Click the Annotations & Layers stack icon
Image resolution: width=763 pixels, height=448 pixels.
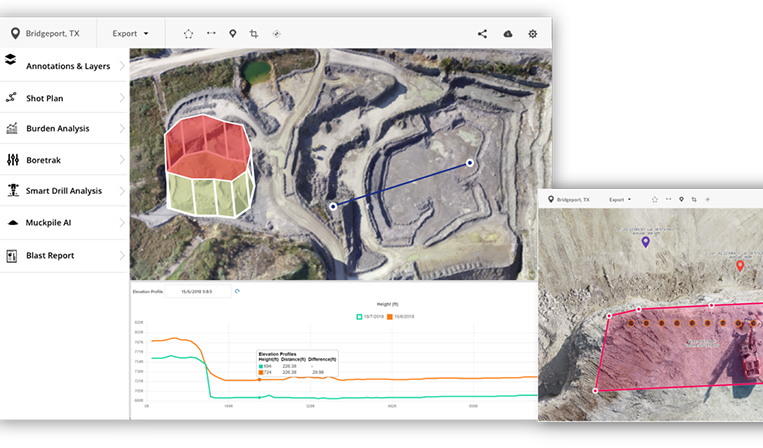11,60
